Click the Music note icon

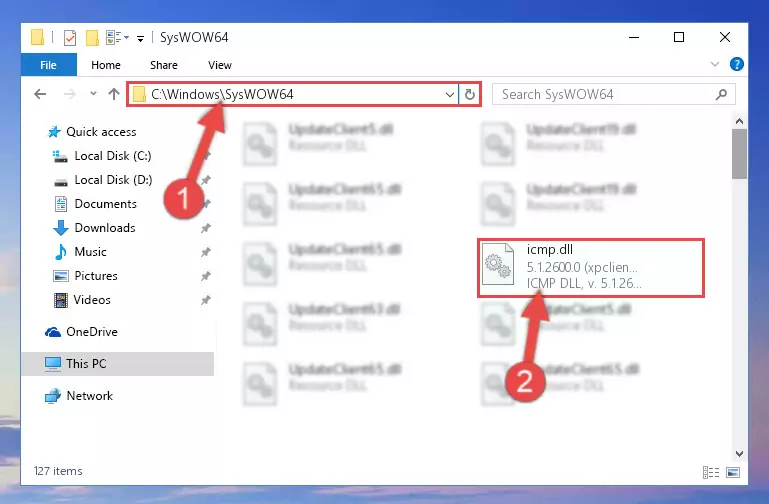pyautogui.click(x=60, y=252)
